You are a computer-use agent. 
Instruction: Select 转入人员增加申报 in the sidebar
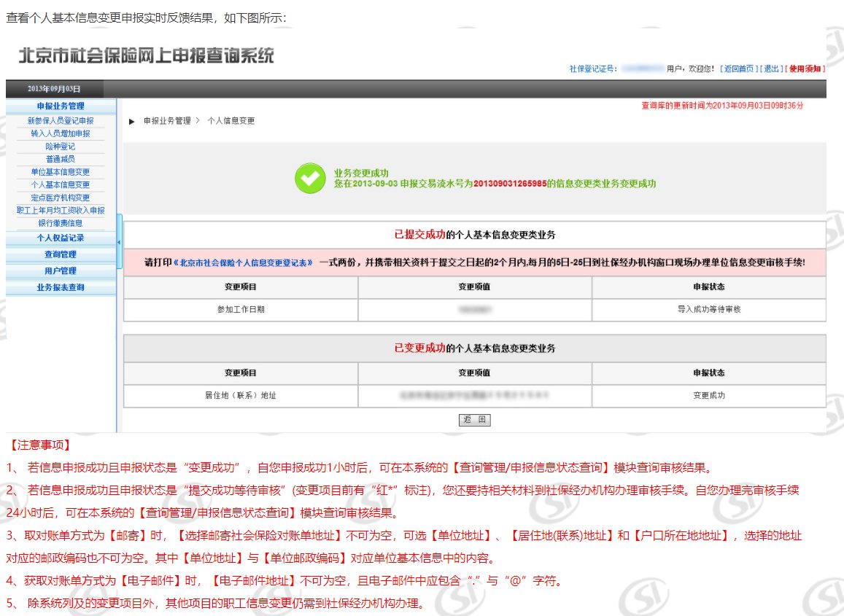61,134
